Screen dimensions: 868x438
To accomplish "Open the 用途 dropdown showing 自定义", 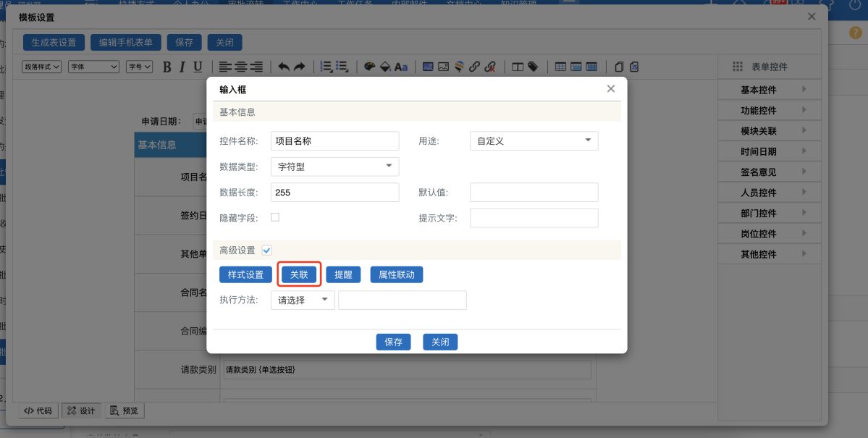I will (534, 141).
